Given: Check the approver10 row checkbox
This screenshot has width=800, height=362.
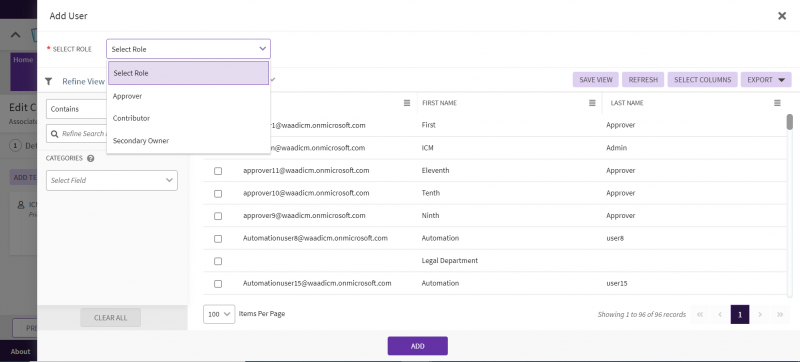Looking at the screenshot, I should click(218, 193).
